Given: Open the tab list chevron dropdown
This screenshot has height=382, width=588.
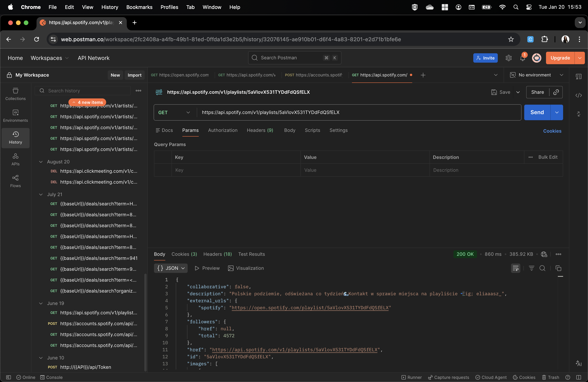Looking at the screenshot, I should (x=496, y=75).
